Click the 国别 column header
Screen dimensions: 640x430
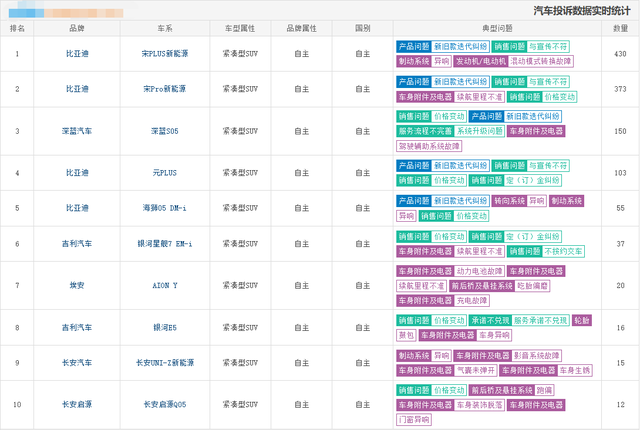[362, 28]
